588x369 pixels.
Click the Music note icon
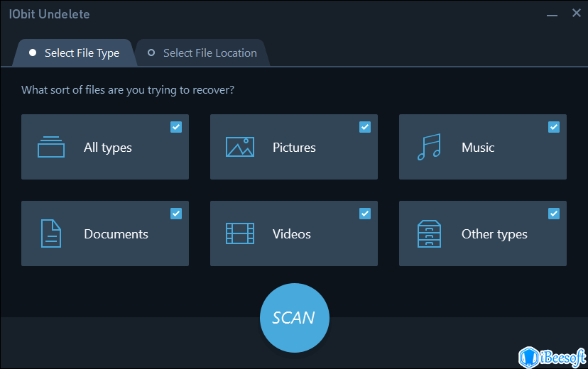[x=429, y=147]
